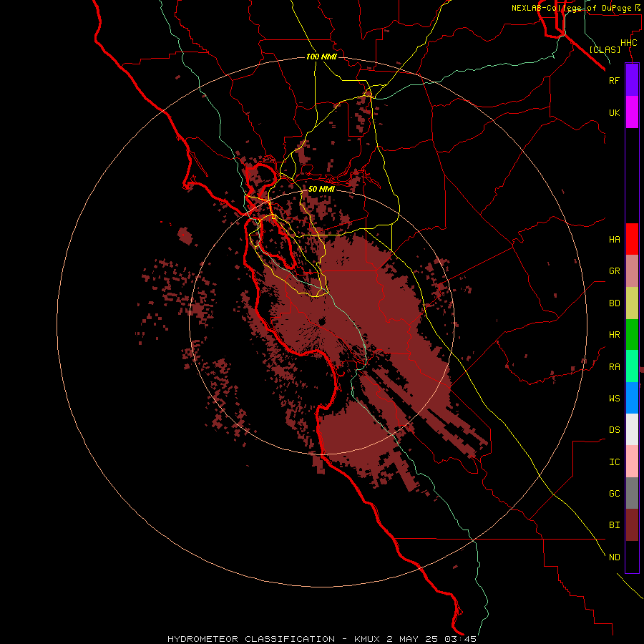Click the RA legend label

(x=614, y=367)
